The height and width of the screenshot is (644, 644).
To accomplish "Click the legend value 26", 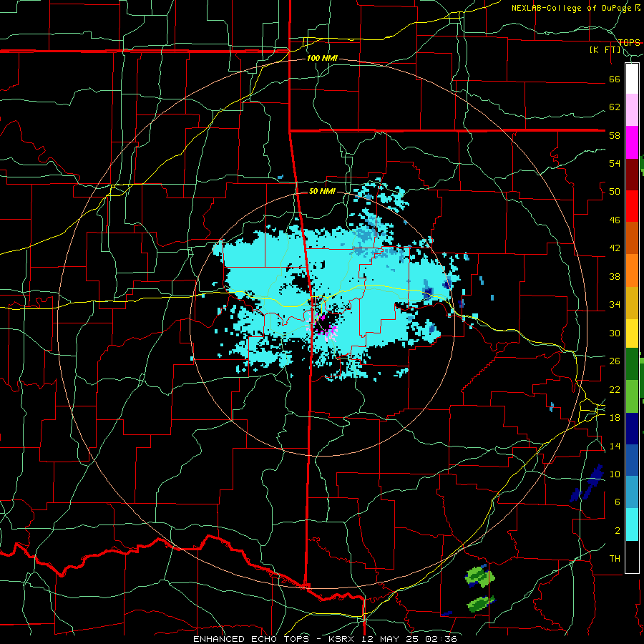I will 615,361.
